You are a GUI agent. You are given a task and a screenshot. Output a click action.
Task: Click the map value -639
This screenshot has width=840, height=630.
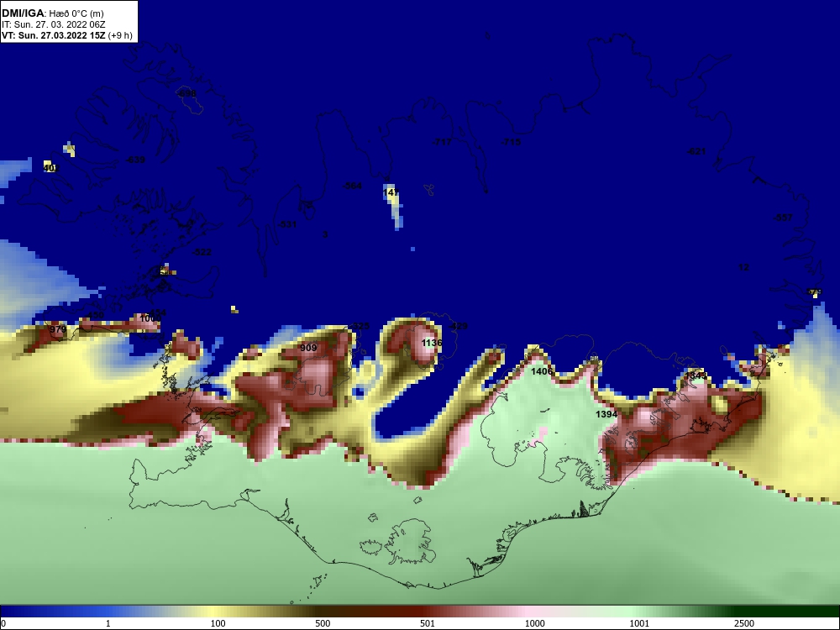(135, 160)
